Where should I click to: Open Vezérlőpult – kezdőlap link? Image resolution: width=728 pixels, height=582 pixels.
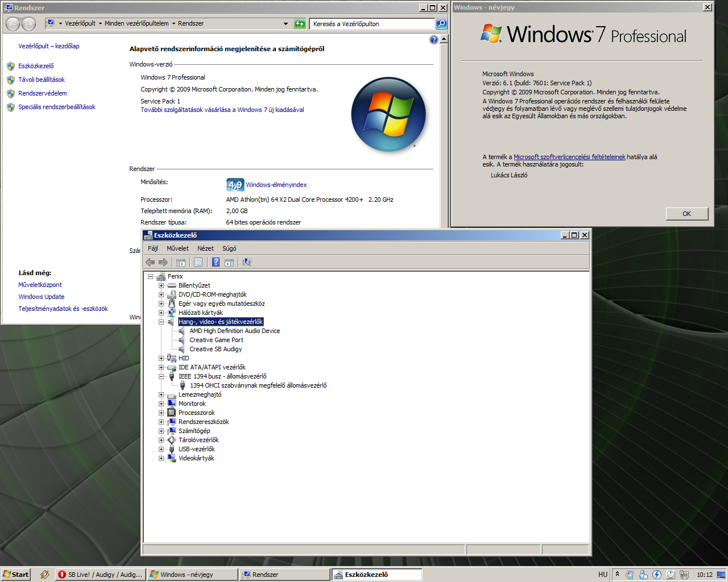click(x=49, y=46)
